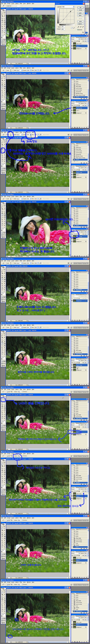Select the white point eyedropper in Curves
90x644 pixels.
pyautogui.click(x=83, y=27)
